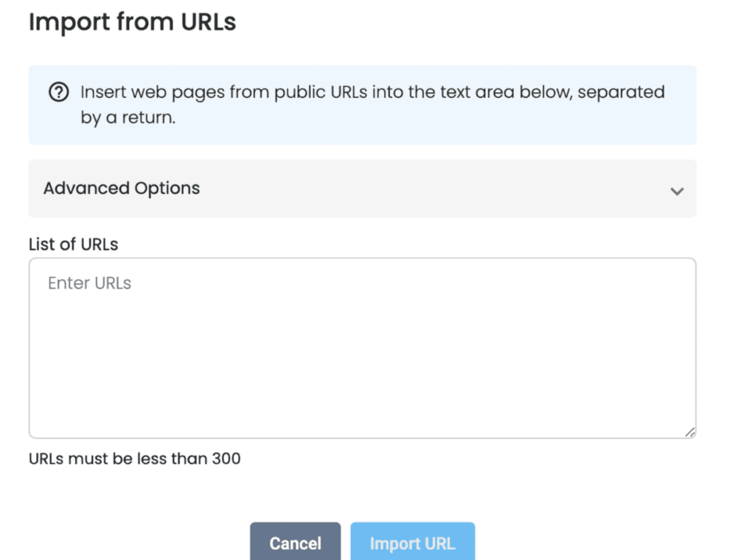Click the 'URLs must be less than 300' hint
The height and width of the screenshot is (560, 755).
coord(134,458)
